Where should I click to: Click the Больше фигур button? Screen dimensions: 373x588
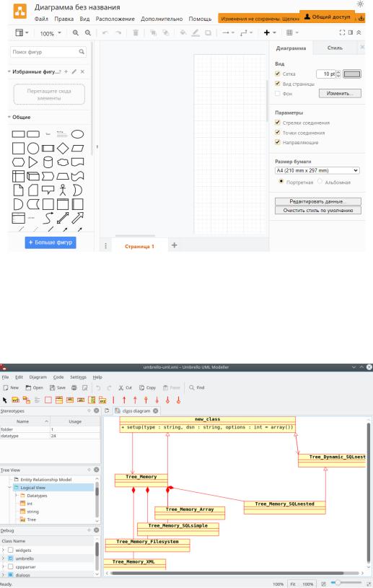[x=51, y=242]
